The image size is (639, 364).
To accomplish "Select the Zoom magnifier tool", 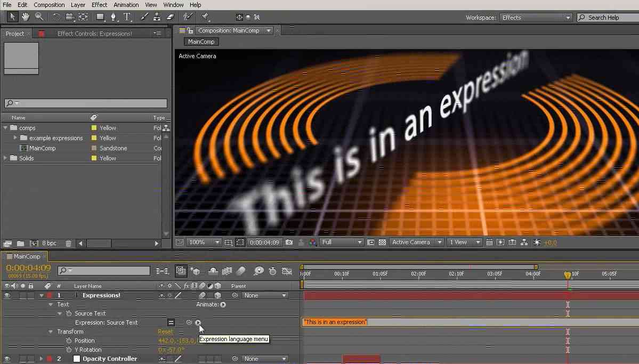I will [x=39, y=17].
